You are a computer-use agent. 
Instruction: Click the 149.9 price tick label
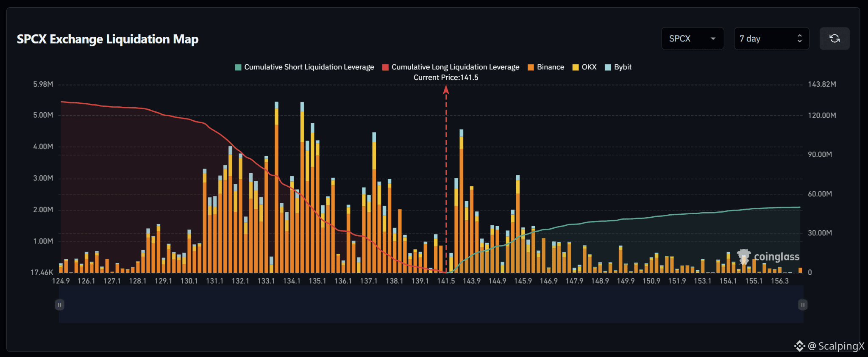click(x=626, y=281)
